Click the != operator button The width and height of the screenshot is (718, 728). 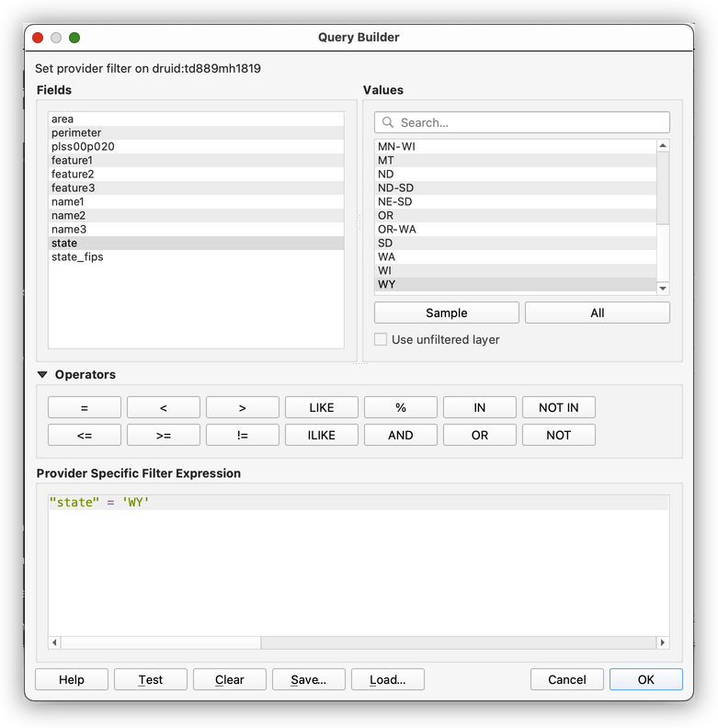click(242, 435)
